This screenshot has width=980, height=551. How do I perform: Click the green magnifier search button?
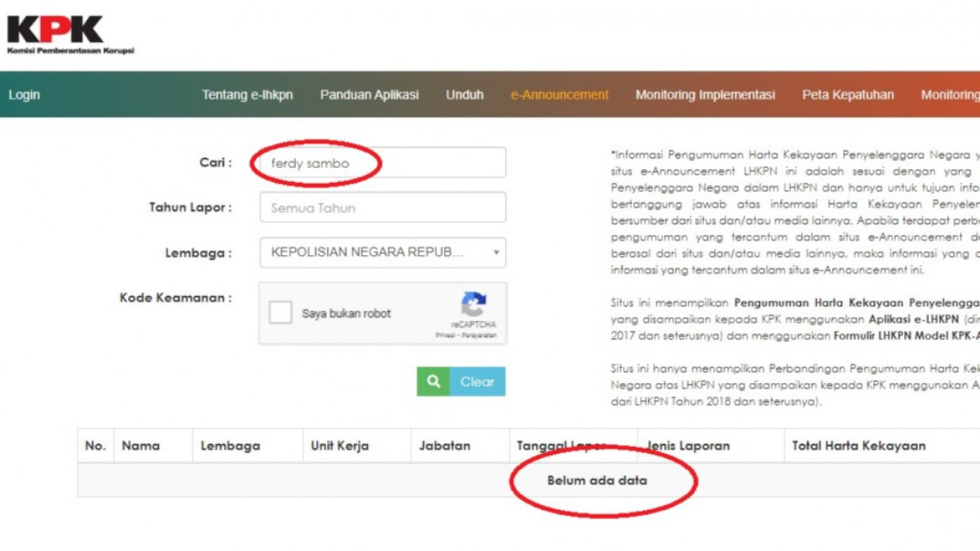pos(433,381)
